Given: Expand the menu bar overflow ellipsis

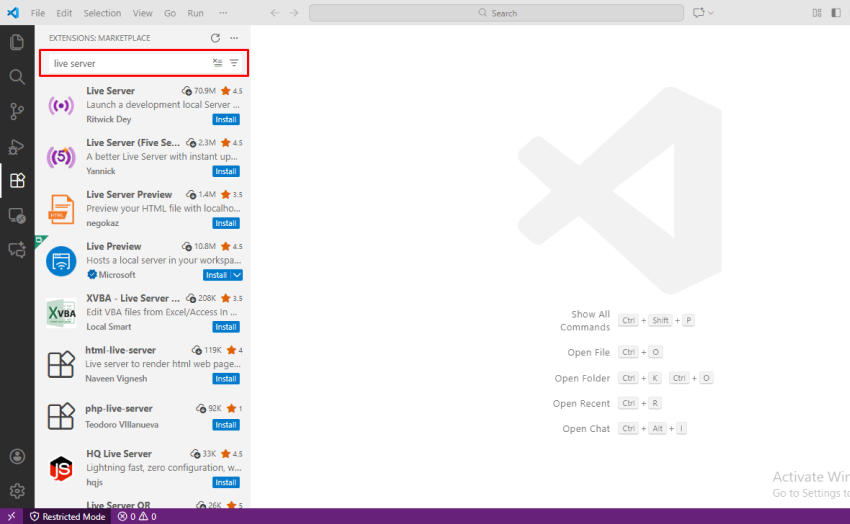Looking at the screenshot, I should click(223, 13).
